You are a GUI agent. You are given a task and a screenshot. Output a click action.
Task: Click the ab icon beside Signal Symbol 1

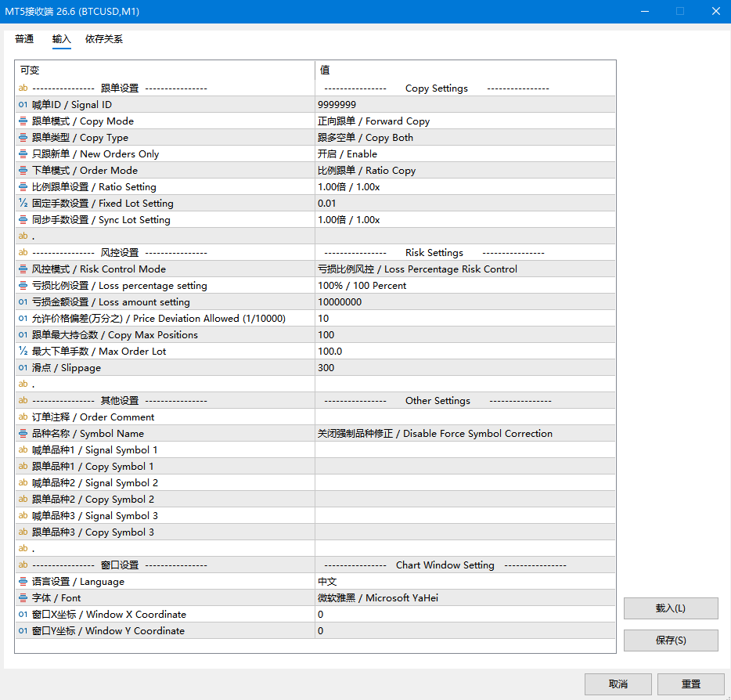tap(23, 449)
